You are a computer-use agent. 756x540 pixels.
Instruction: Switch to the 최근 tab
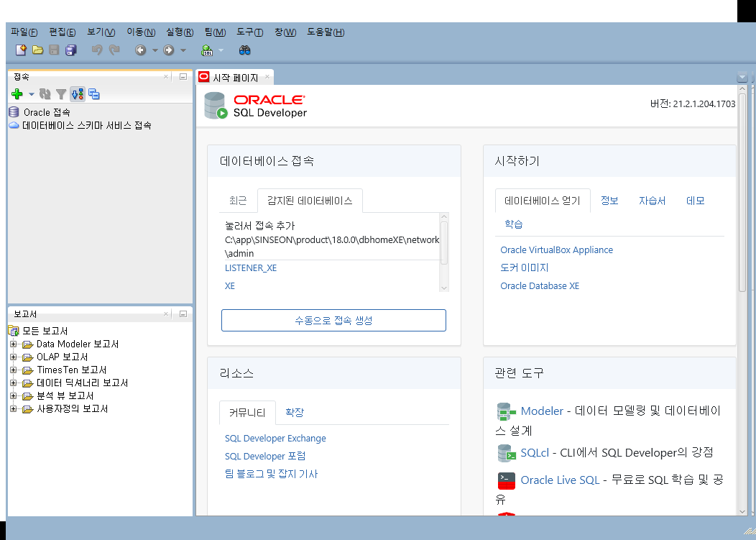(238, 201)
